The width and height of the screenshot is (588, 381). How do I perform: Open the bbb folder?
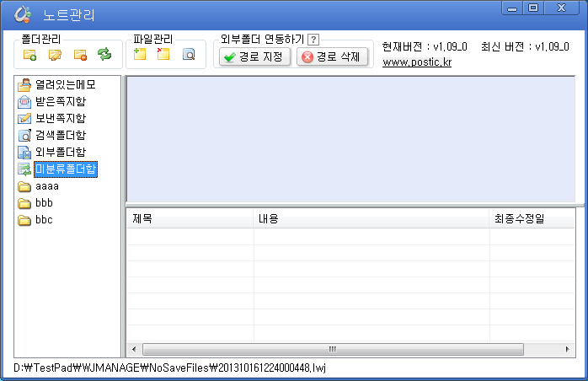click(45, 202)
